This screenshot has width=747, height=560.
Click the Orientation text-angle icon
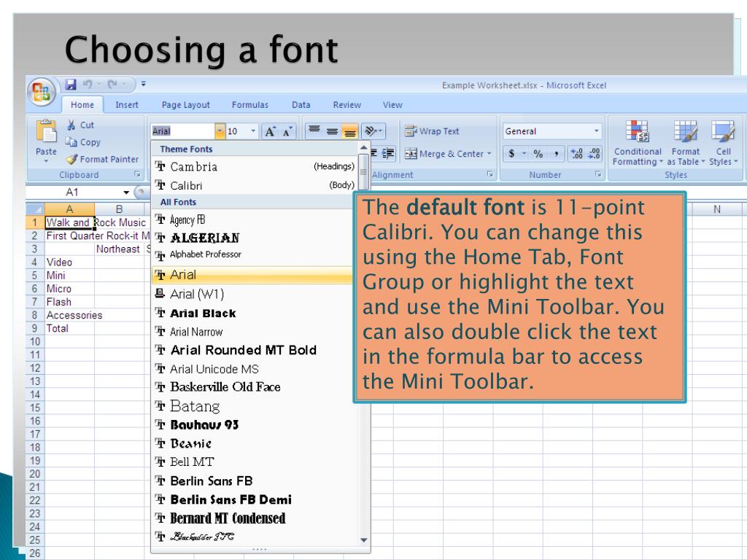373,131
